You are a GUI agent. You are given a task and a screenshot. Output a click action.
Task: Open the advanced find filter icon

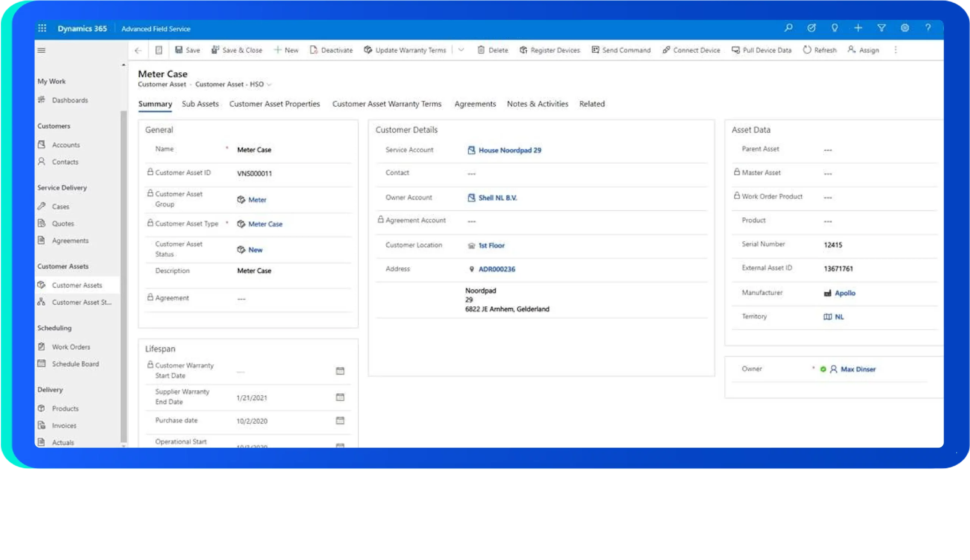881,28
